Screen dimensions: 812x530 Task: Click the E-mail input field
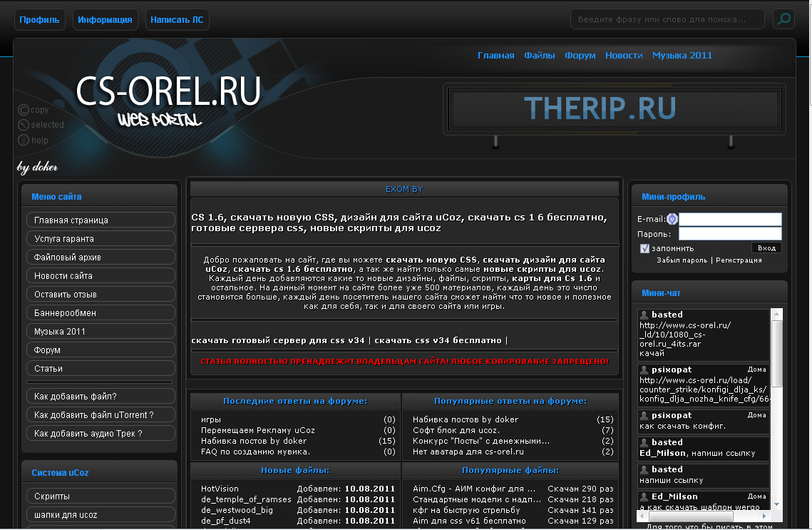pyautogui.click(x=730, y=219)
